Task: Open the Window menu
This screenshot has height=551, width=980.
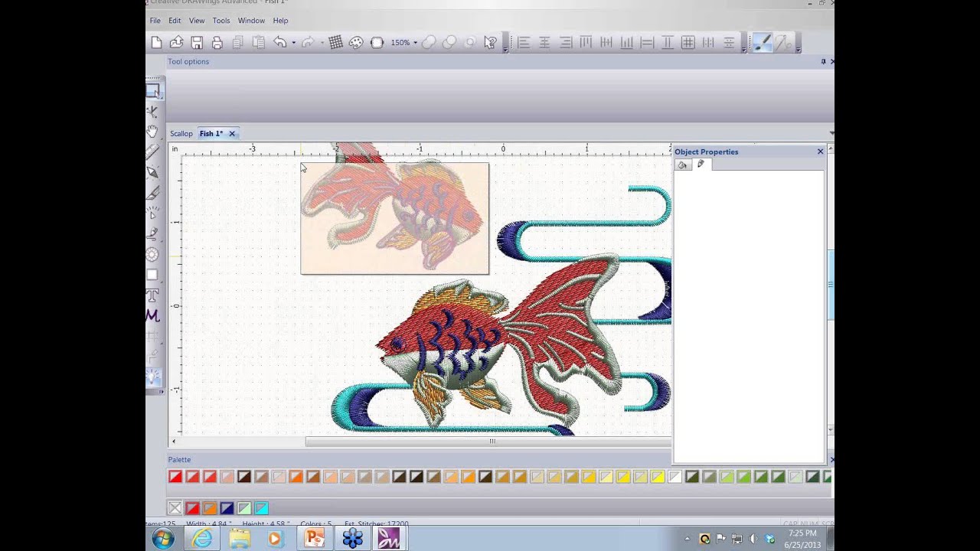Action: 251,21
